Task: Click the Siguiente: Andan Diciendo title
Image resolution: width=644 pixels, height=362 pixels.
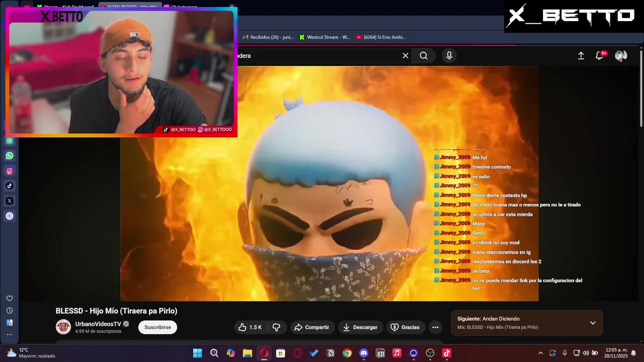Action: point(488,319)
